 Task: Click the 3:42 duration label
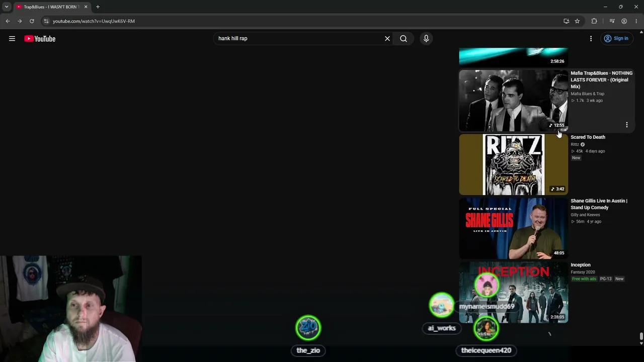(557, 189)
